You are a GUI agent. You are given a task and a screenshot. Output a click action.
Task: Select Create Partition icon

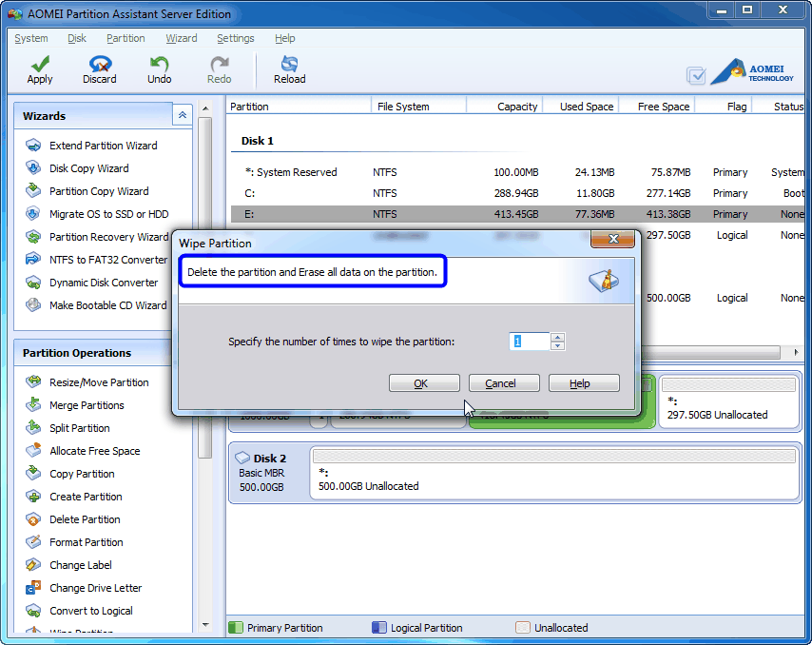33,497
